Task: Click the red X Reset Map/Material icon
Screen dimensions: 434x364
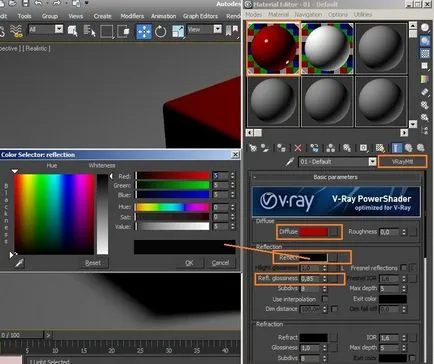Action: [298, 148]
